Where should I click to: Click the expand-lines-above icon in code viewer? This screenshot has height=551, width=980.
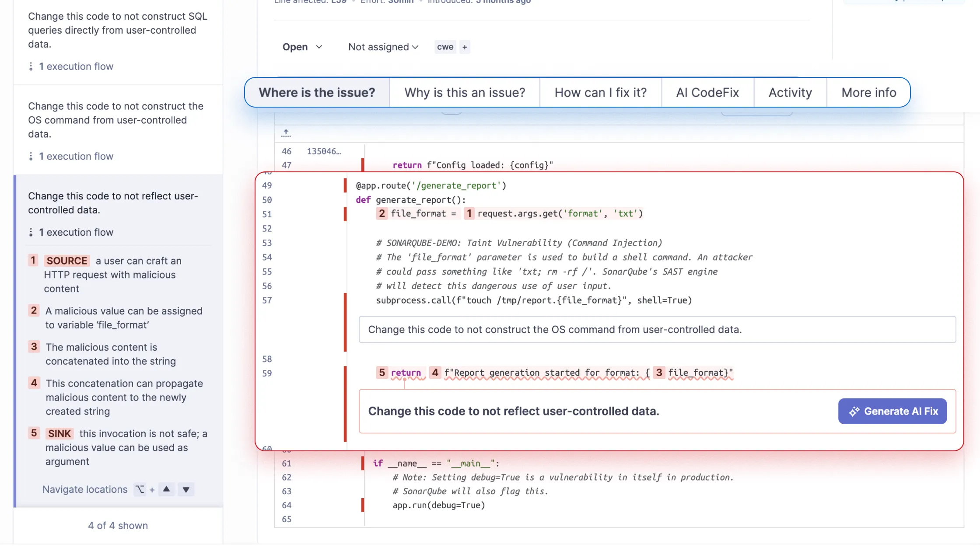286,133
